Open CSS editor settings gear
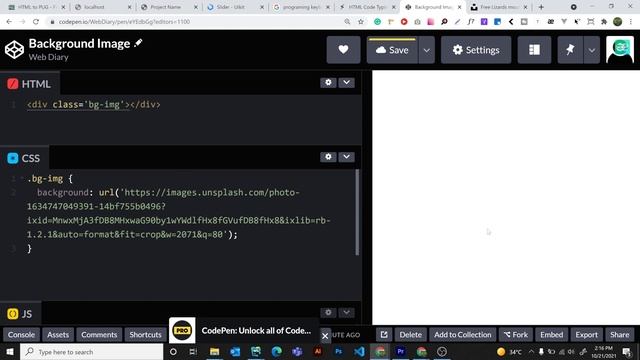640x360 pixels. tap(328, 157)
